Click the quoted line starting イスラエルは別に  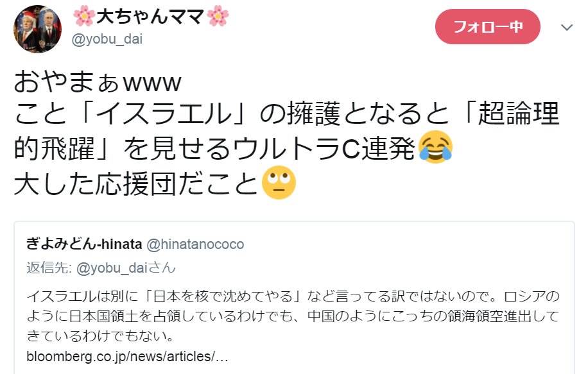[x=293, y=296]
